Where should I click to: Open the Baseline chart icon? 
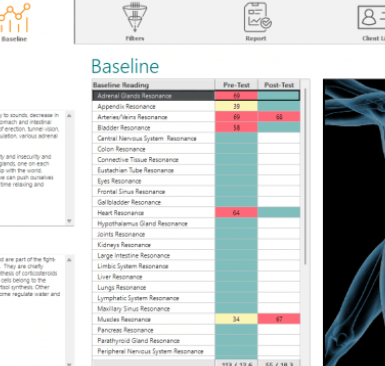coord(15,17)
